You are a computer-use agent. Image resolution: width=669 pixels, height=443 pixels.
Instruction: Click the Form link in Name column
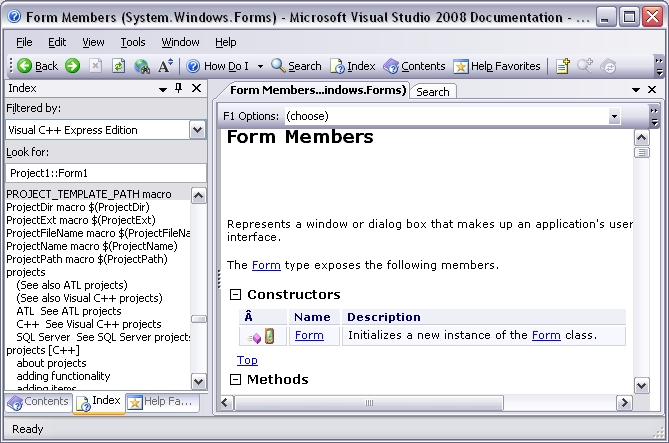point(309,336)
